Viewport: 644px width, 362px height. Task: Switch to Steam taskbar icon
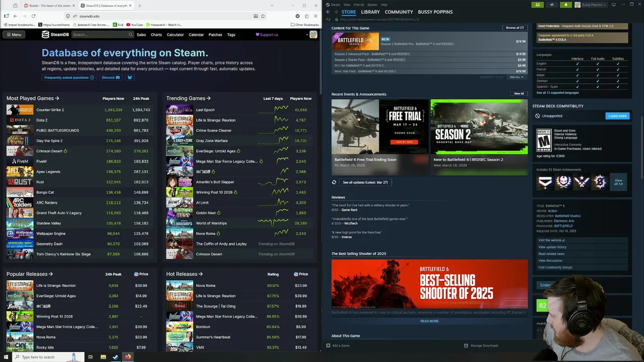point(115,357)
